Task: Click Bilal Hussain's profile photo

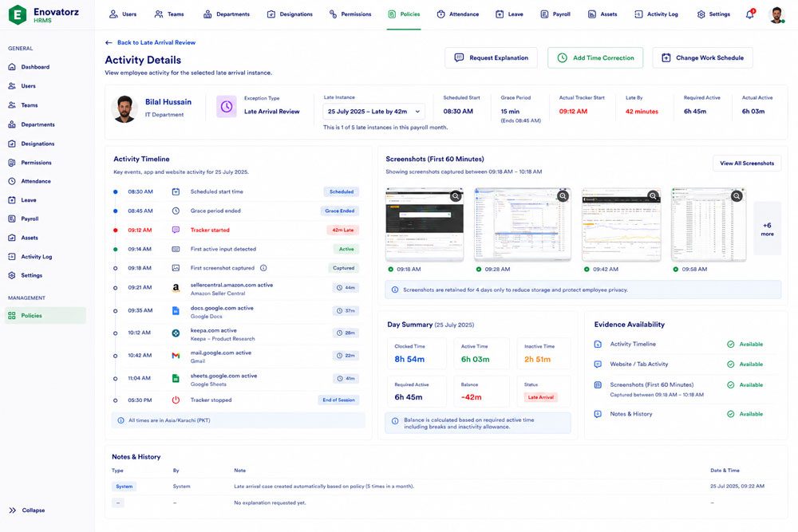Action: (x=124, y=108)
